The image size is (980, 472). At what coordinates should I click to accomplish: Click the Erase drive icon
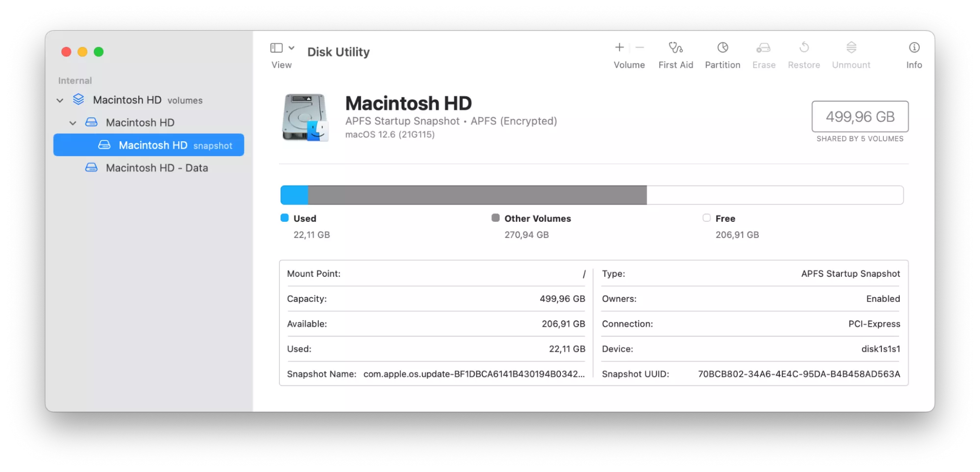click(763, 47)
